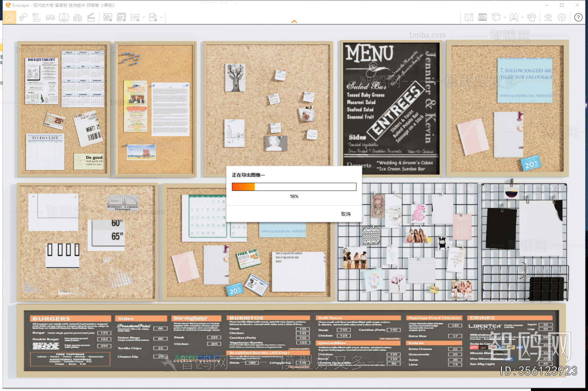Open the Help question mark button
This screenshot has width=588, height=391.
pos(578,17)
